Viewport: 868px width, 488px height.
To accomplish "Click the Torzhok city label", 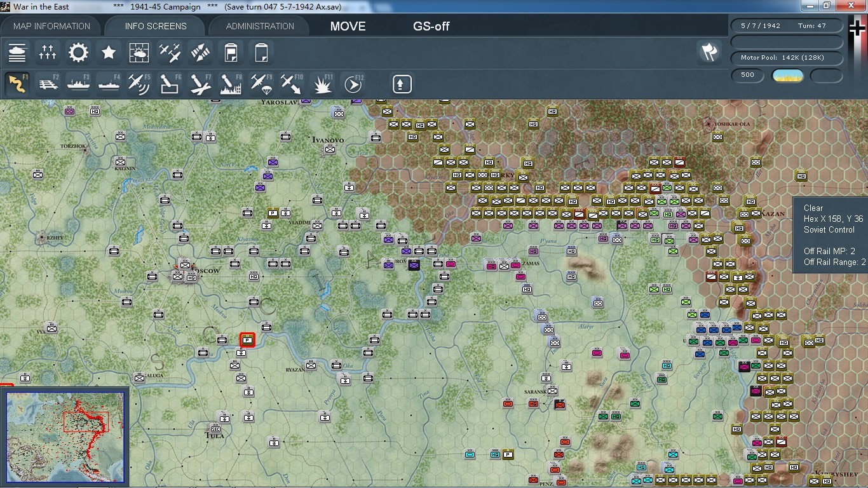I will click(72, 146).
